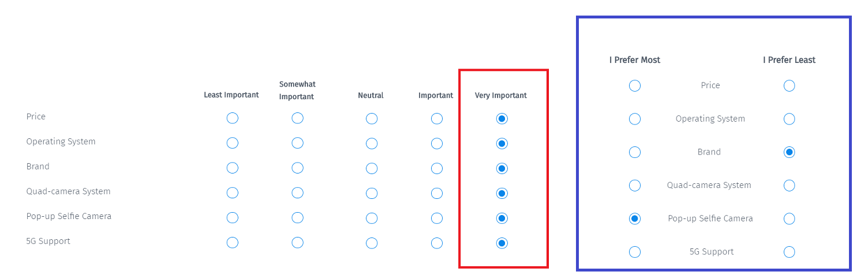
Task: Set Operating System to Neutral
Action: click(372, 143)
